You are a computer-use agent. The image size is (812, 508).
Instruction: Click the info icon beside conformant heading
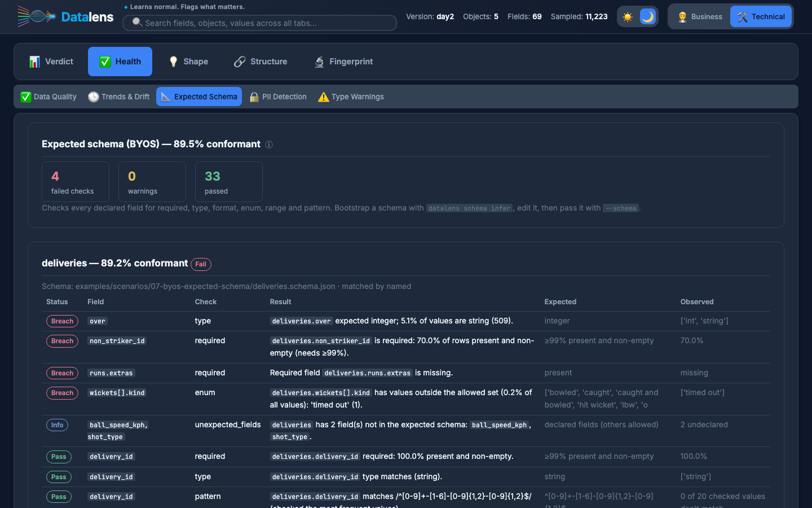[x=269, y=144]
